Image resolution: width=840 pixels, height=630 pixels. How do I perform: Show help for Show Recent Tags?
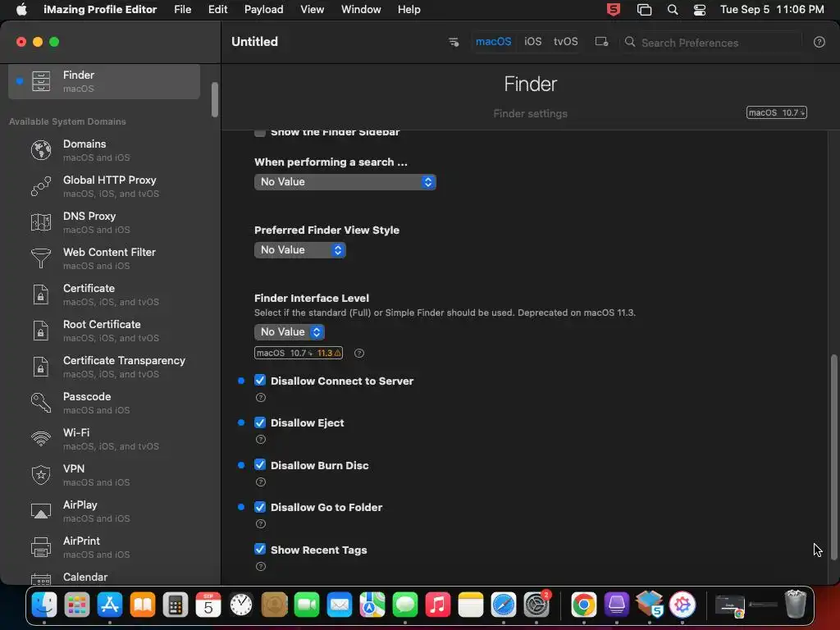(x=260, y=566)
